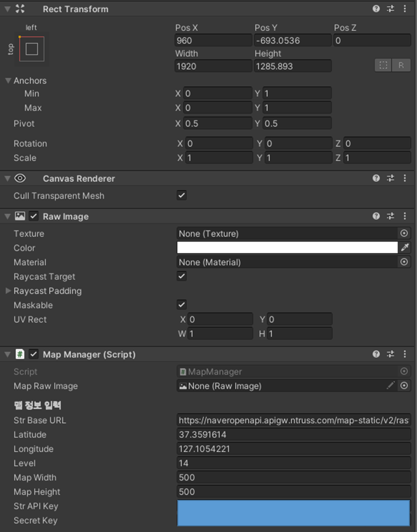Pick color with the eyedropper
Viewport: 417px width, 532px height.
click(x=405, y=247)
